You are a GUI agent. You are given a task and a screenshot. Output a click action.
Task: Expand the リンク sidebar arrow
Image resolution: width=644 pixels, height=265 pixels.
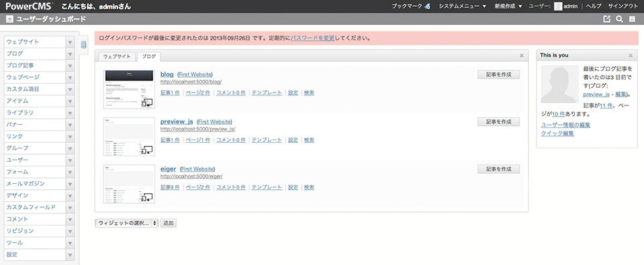(x=70, y=137)
